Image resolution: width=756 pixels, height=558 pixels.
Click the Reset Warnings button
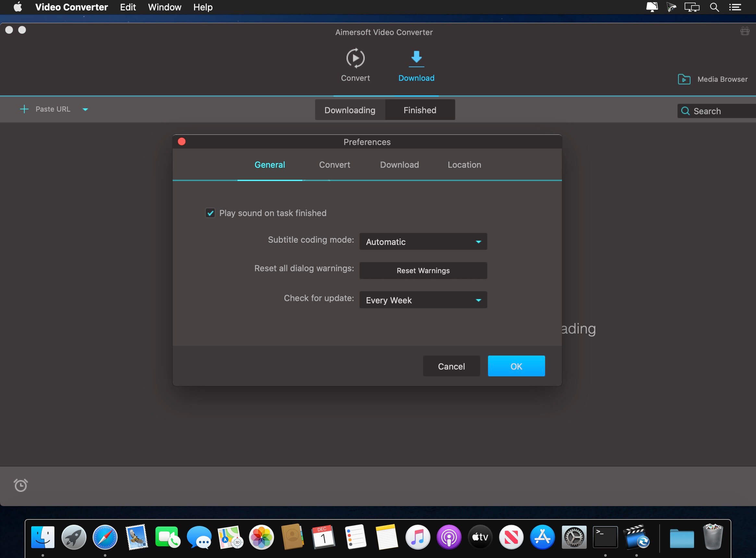coord(423,271)
